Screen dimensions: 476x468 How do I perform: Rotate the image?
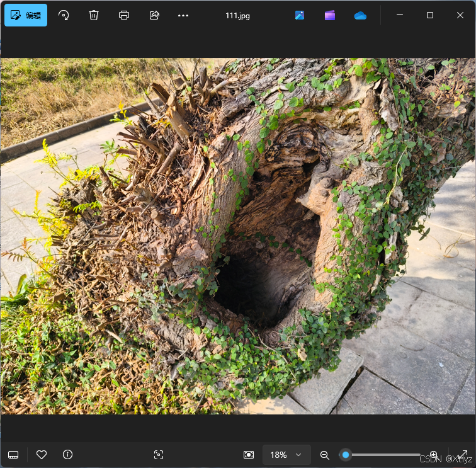[x=64, y=15]
